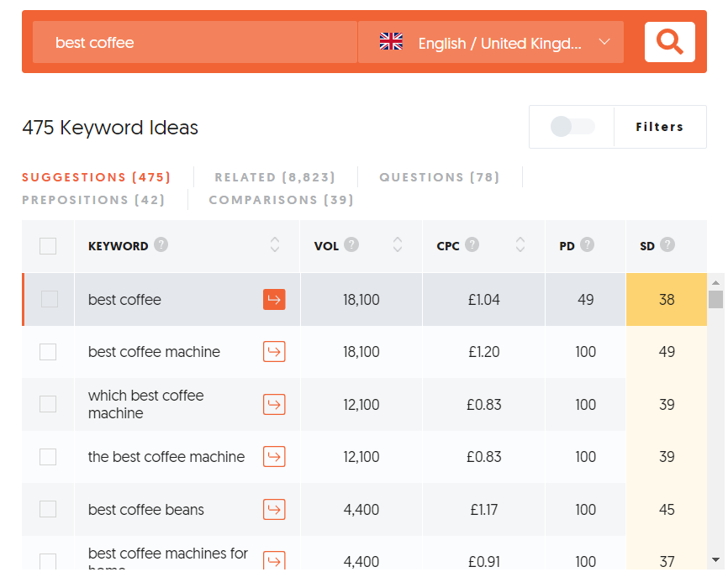Open arrow icon for best coffee keyword

[274, 300]
